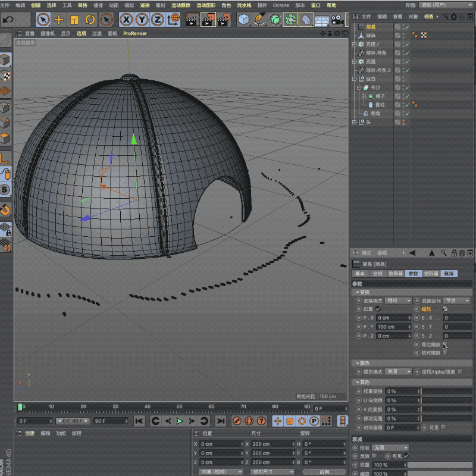
Task: Open the 形状 falloff dropdown
Action: [x=389, y=447]
